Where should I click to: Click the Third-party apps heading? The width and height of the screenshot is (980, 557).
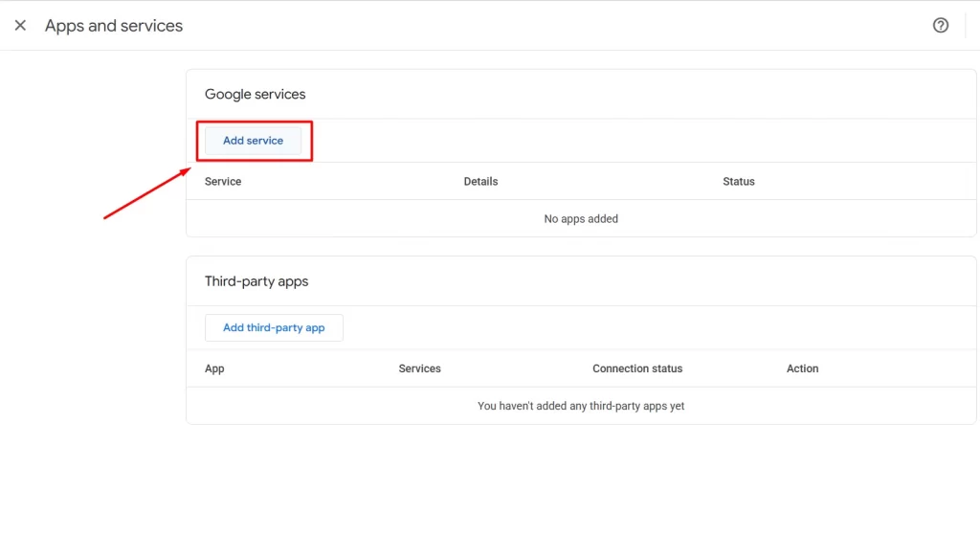pos(256,281)
